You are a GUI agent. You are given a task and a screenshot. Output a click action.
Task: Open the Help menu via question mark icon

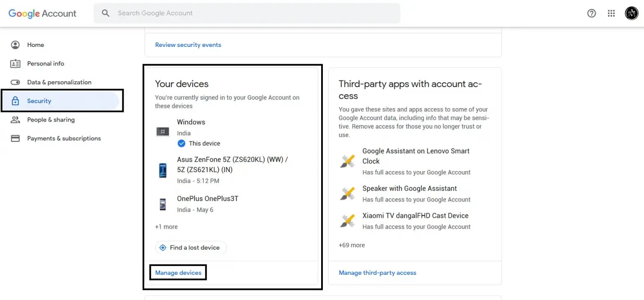591,13
